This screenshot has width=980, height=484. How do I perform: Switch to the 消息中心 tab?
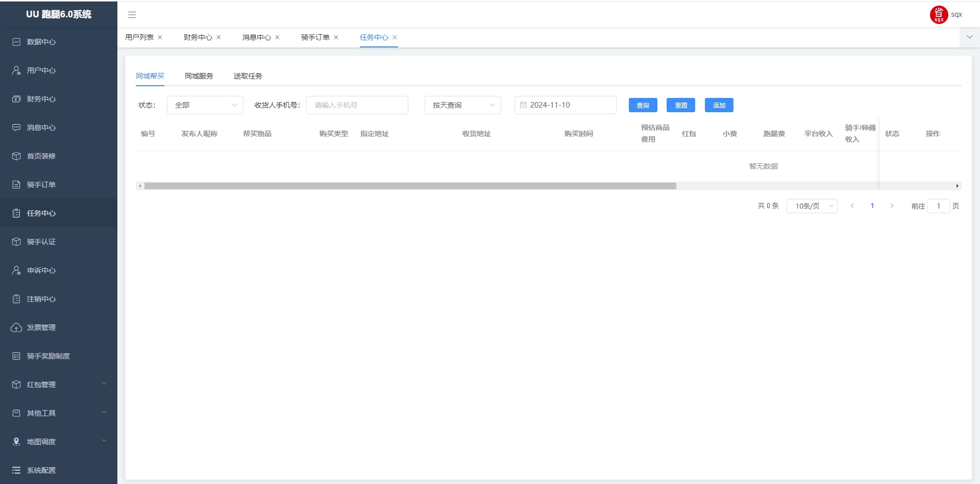pos(257,37)
